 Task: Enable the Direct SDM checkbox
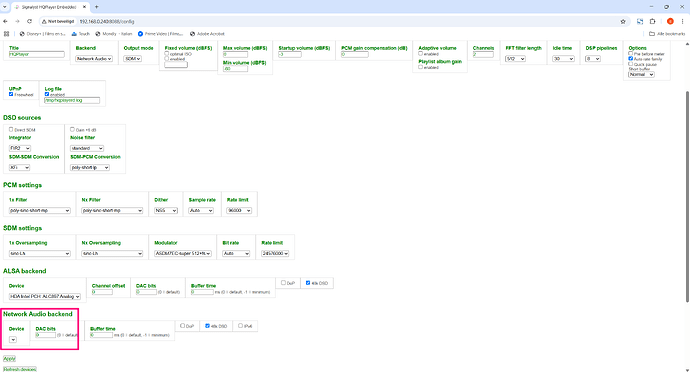coord(11,129)
